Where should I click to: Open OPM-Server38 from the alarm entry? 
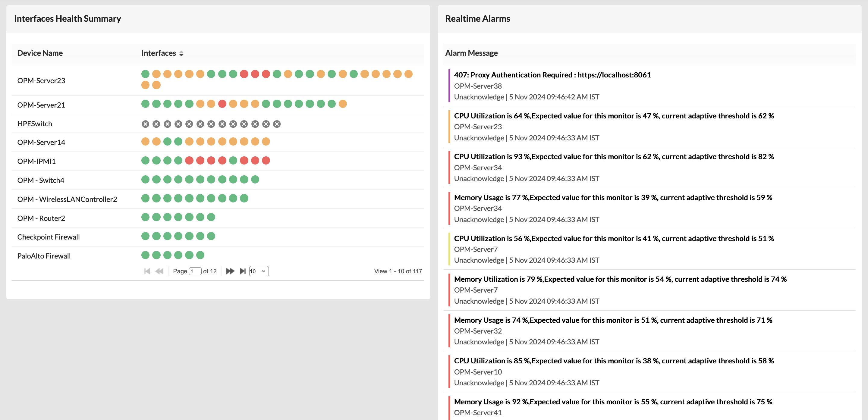(x=477, y=86)
